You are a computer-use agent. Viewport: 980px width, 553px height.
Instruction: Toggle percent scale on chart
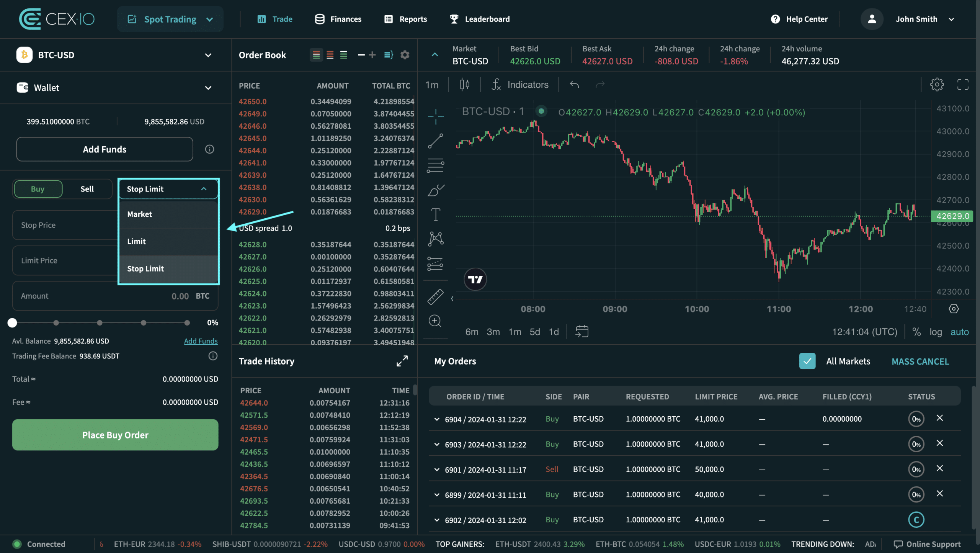pos(916,332)
